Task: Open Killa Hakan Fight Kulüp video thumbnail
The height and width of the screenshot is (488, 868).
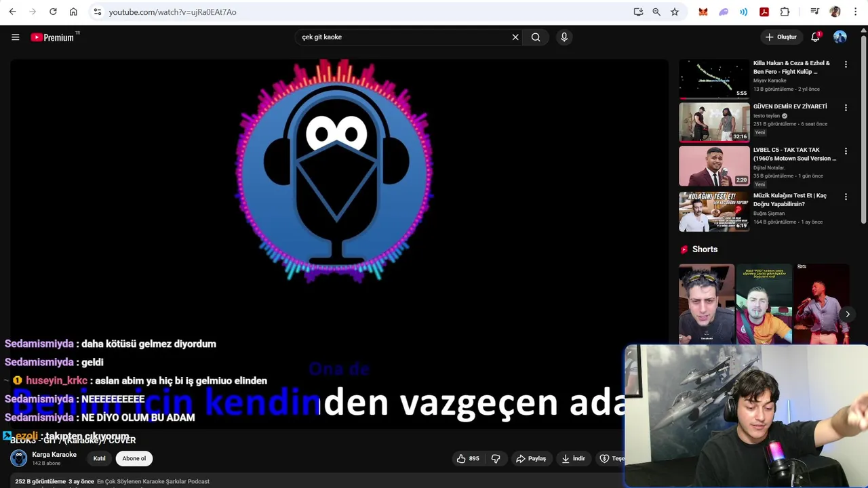Action: 714,79
